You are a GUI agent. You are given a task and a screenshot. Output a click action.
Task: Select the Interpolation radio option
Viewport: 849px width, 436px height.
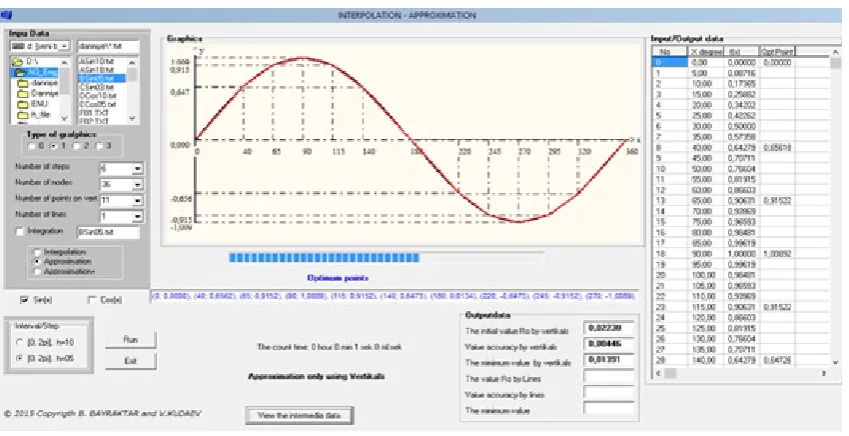tap(37, 252)
